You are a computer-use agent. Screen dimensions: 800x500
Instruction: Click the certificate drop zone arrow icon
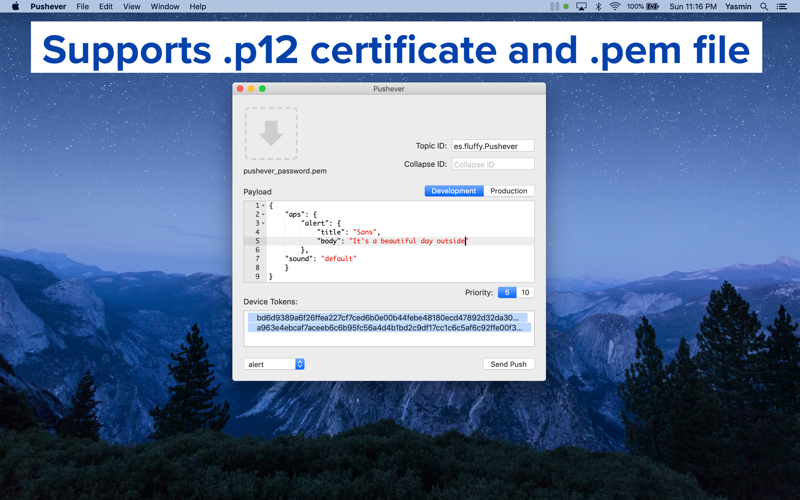coord(271,134)
